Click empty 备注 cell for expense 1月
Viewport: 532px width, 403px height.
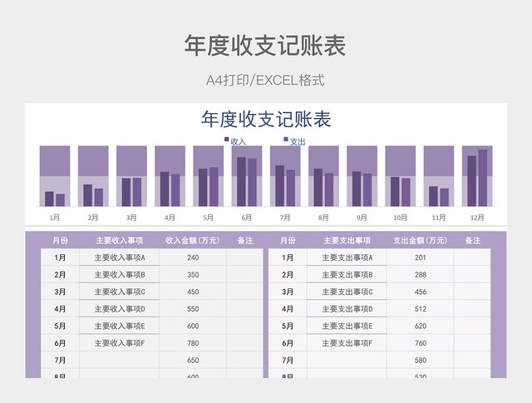coord(472,258)
